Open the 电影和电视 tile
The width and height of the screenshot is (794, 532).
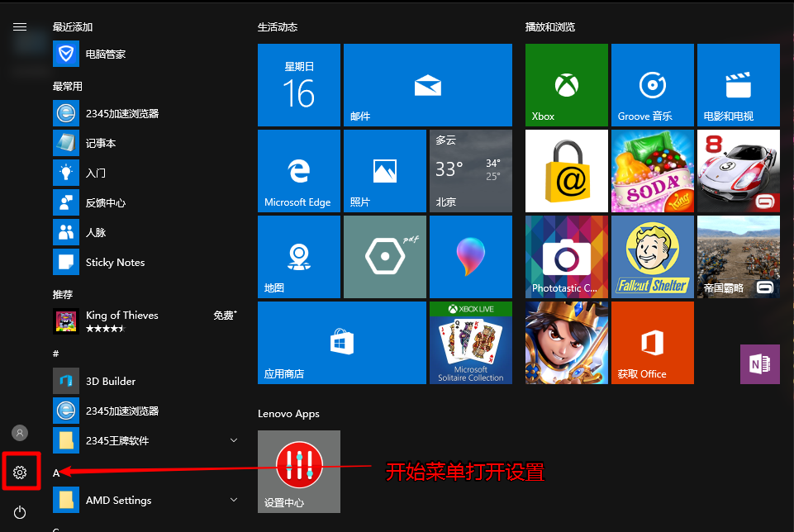[739, 85]
